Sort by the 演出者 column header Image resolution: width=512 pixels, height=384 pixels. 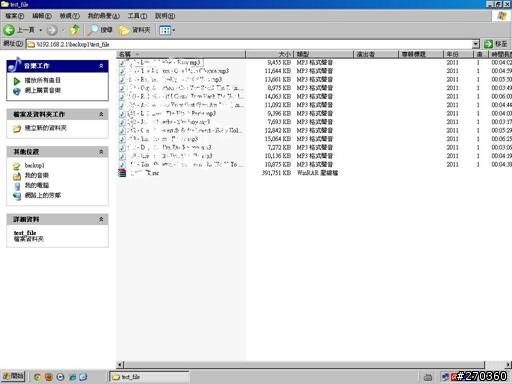tap(376, 54)
